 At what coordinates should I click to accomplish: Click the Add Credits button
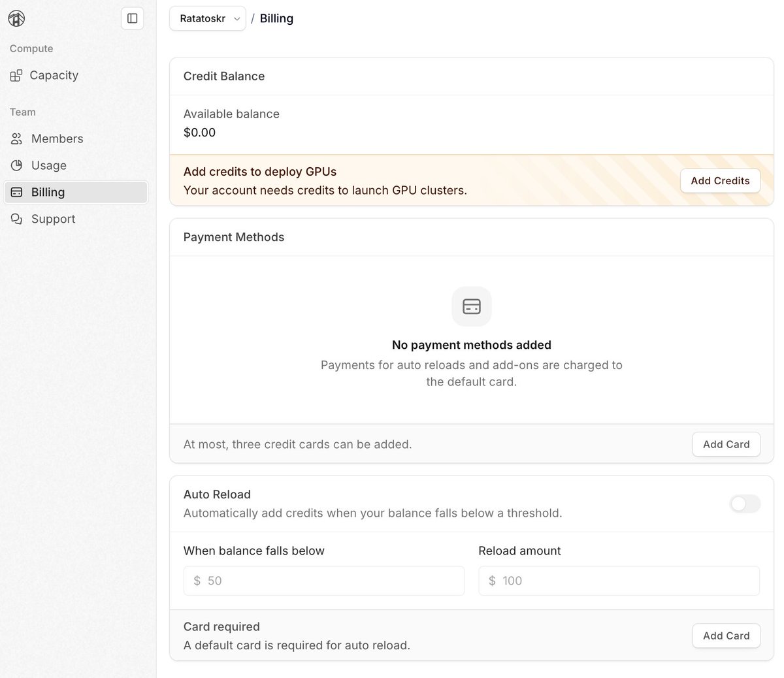[x=720, y=181]
